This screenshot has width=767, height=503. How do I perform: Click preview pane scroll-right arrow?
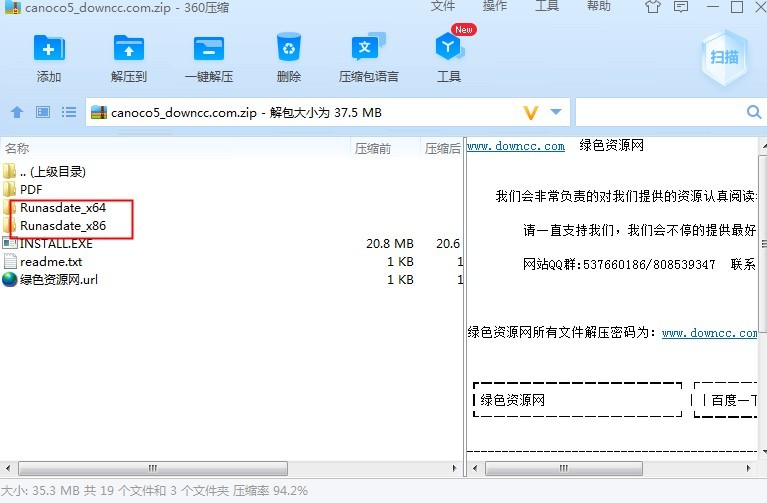pos(748,468)
